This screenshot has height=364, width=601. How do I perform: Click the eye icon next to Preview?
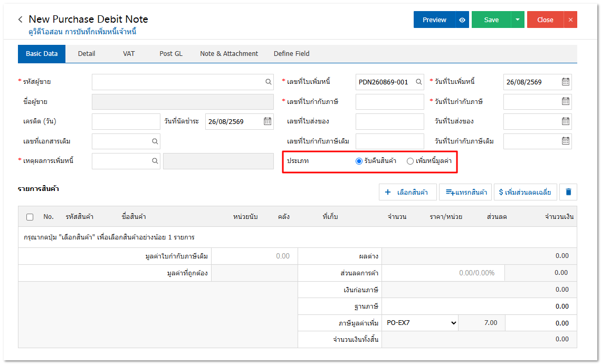pos(462,20)
